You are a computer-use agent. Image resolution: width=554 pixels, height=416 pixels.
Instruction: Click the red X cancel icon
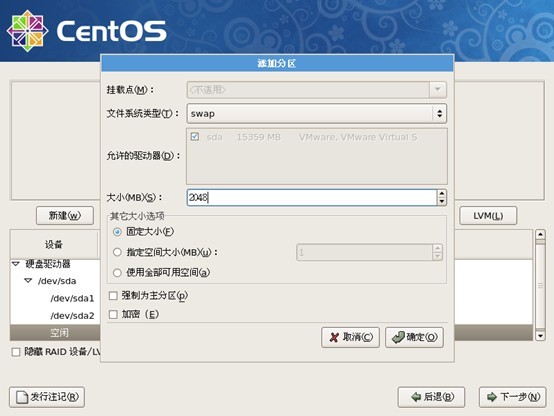[334, 338]
